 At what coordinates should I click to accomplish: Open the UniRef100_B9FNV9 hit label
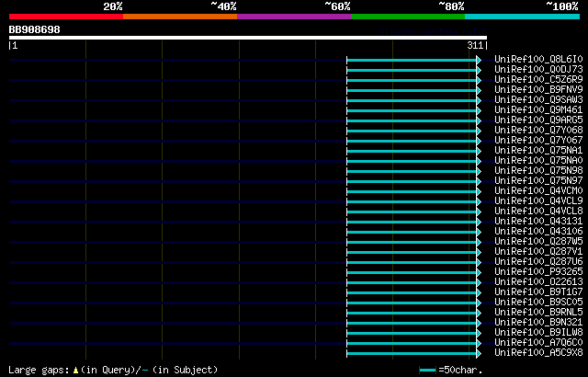pyautogui.click(x=538, y=90)
